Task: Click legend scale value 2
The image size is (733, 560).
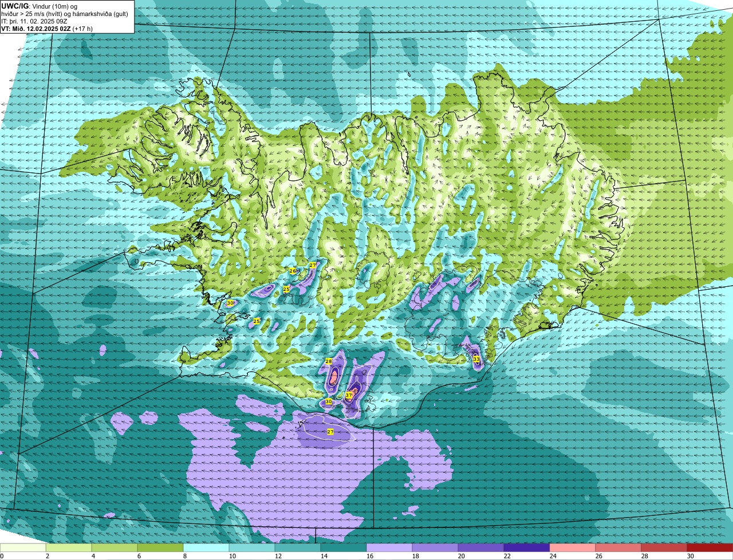Action: (48, 556)
